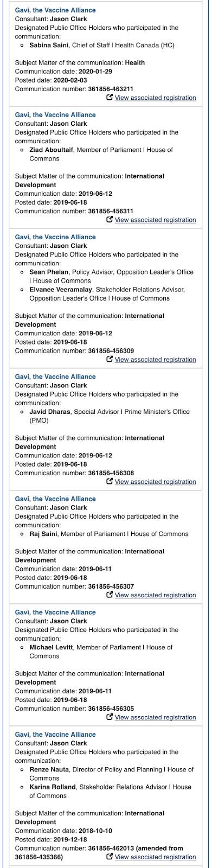
Task: Open Gavi heading above Javid Dharas entry
Action: pos(55,376)
